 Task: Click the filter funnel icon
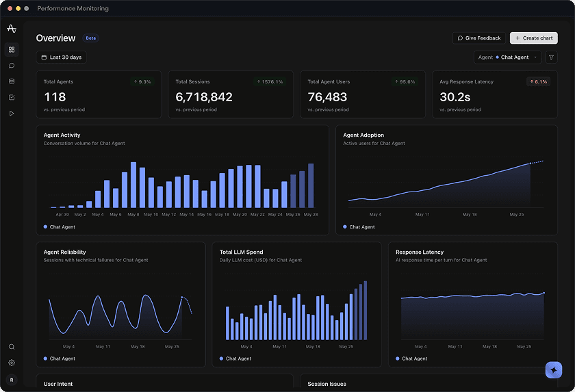551,57
